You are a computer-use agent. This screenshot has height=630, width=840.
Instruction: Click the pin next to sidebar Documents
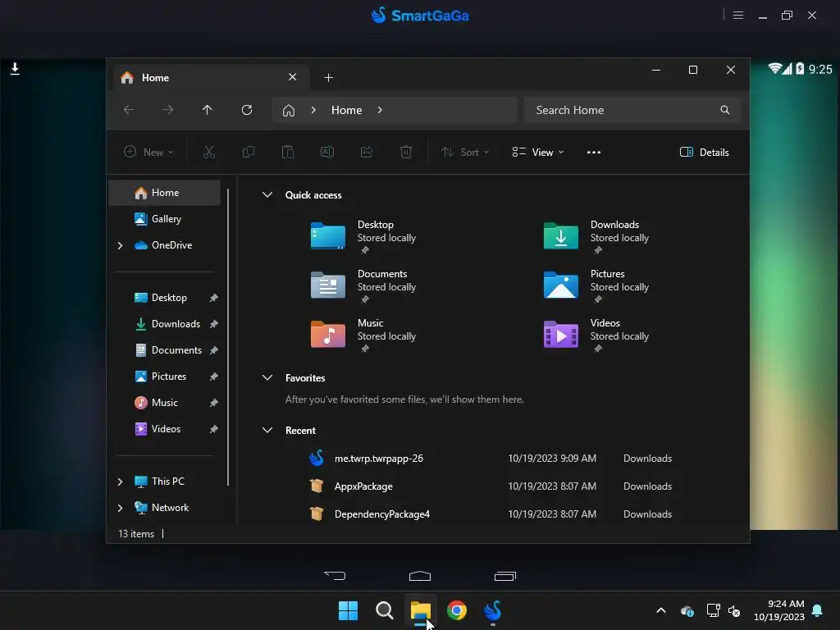214,349
